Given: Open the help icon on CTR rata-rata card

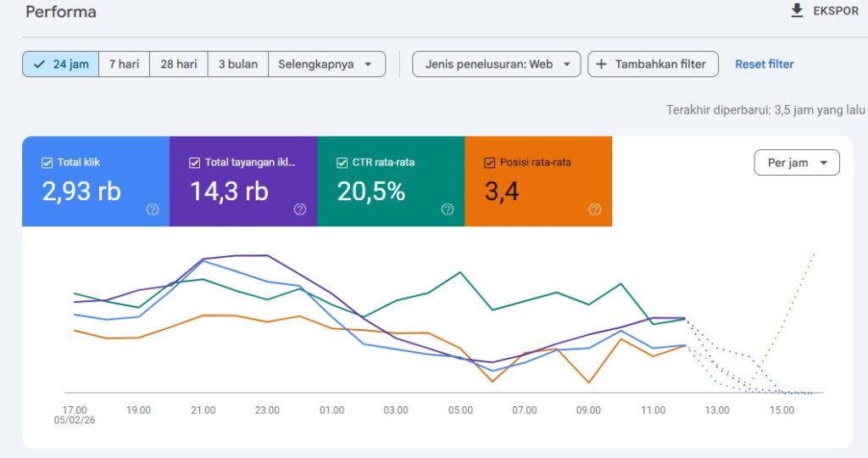Looking at the screenshot, I should [x=448, y=209].
